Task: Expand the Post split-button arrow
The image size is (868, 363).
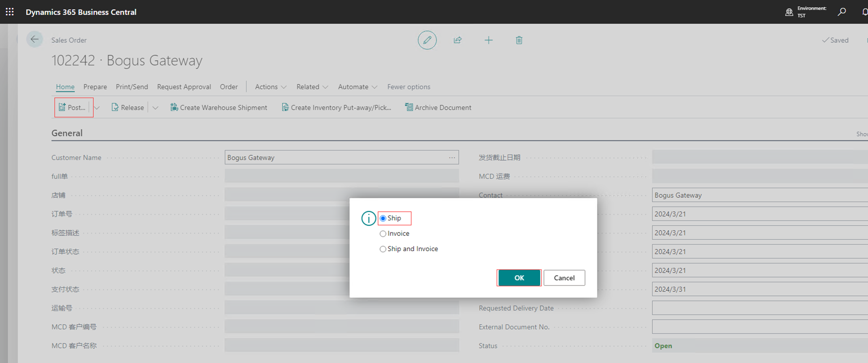Action: [97, 108]
